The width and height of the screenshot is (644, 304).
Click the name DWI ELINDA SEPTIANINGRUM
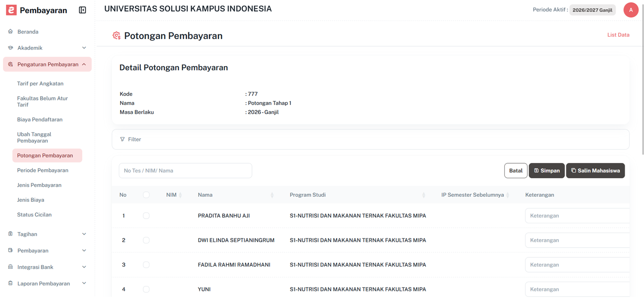236,241
